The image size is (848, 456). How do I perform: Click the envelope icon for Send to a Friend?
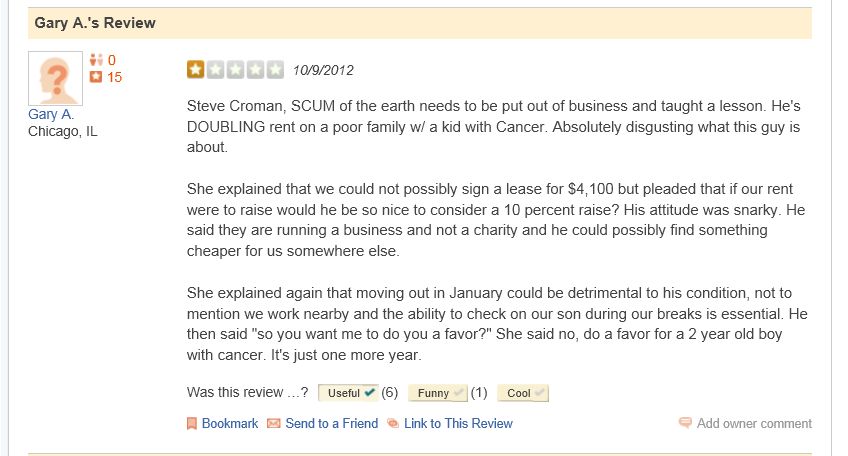click(273, 424)
